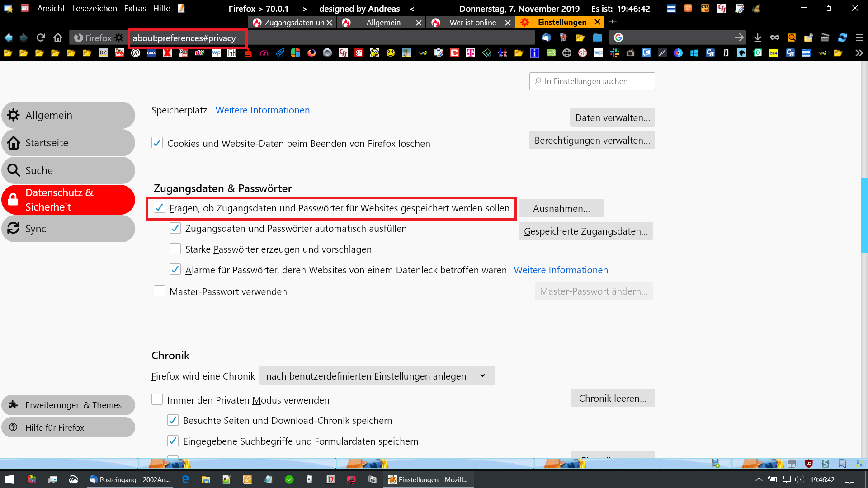Click the Telekom T bookmark icon
Screen dimensions: 868x488
[x=471, y=53]
